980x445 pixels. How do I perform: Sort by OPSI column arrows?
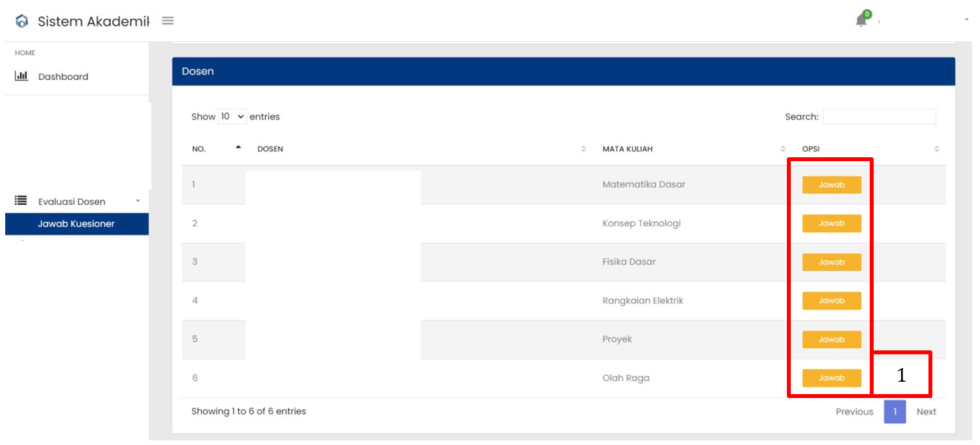coord(937,149)
